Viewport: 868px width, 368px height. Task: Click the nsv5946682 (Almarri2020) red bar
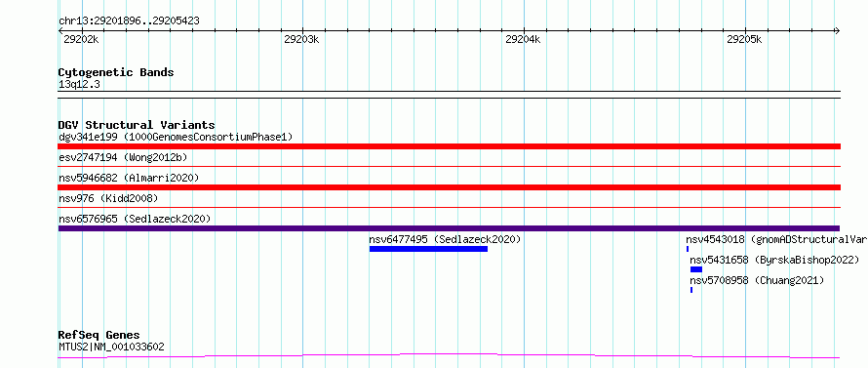[449, 187]
